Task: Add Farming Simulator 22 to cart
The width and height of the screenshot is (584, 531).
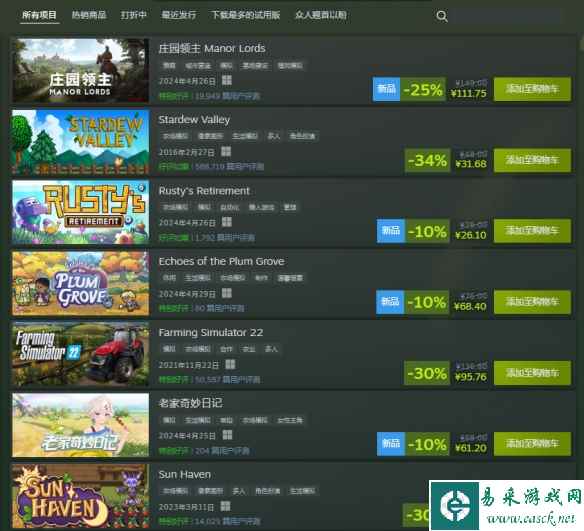Action: click(532, 373)
